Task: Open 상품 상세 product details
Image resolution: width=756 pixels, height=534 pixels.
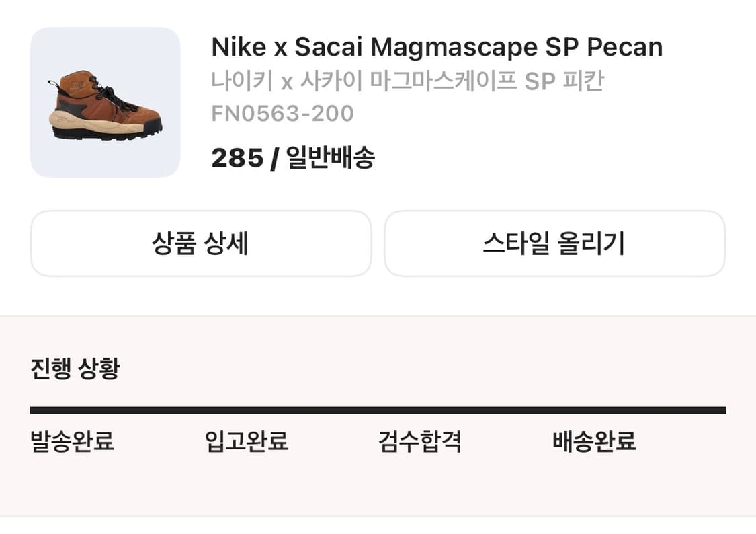Action: (200, 243)
